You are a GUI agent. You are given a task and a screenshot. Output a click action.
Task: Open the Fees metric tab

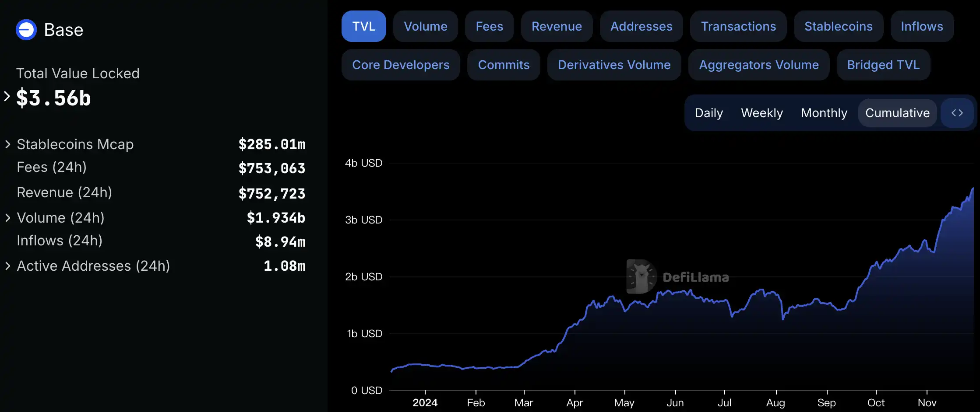click(x=489, y=26)
